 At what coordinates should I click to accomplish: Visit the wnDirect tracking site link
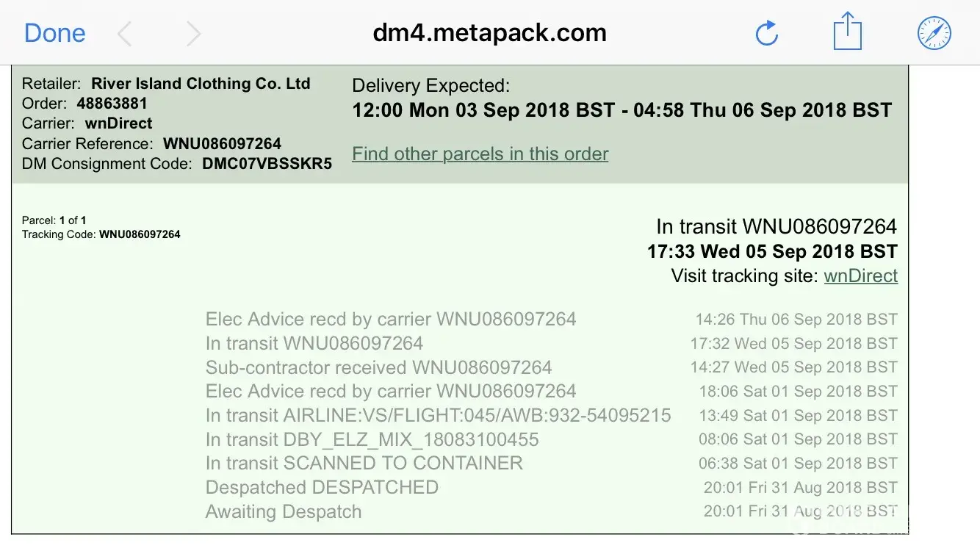860,276
